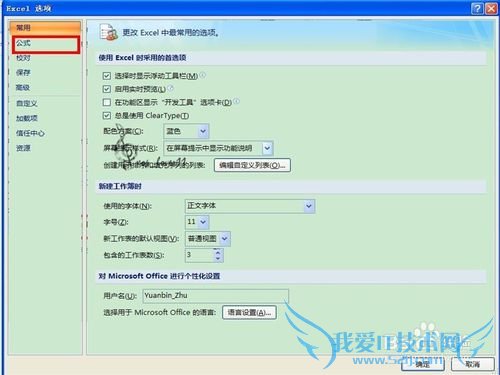Image resolution: width=500 pixels, height=375 pixels.
Task: Click the help question mark icon
Action: (477, 8)
